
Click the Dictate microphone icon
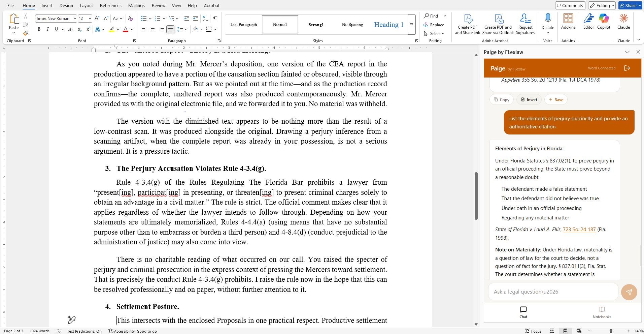point(548,19)
